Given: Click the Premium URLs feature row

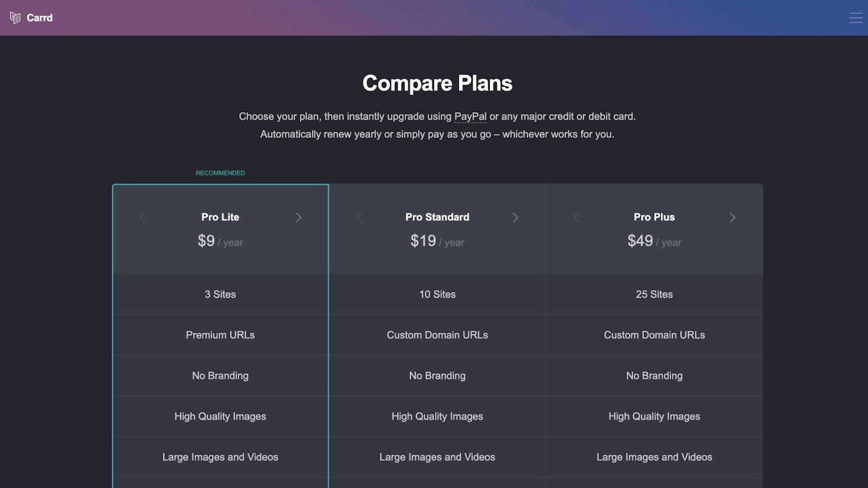Looking at the screenshot, I should (220, 335).
